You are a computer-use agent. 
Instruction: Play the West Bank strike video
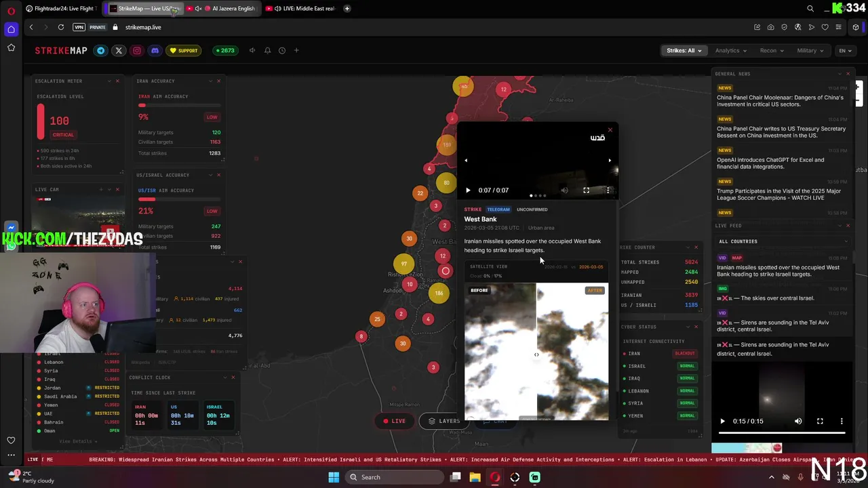tap(467, 190)
